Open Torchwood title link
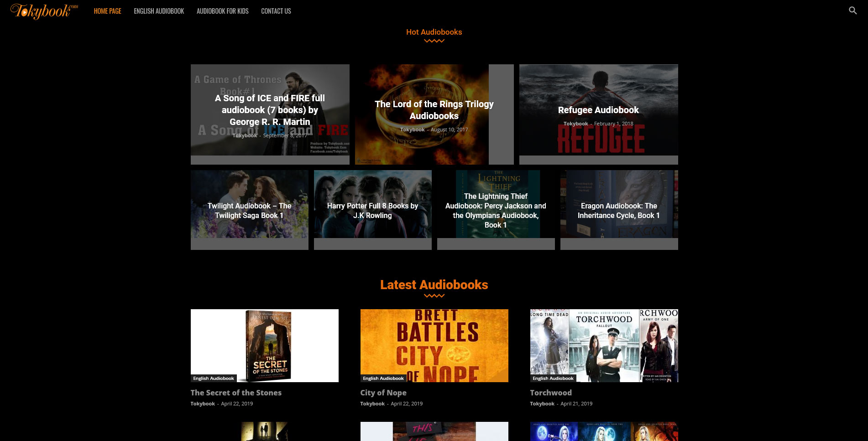 click(x=551, y=393)
